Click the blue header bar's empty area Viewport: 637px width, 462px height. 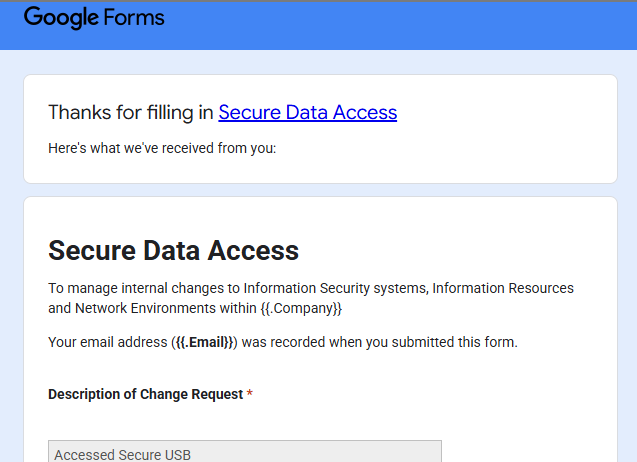pyautogui.click(x=400, y=25)
